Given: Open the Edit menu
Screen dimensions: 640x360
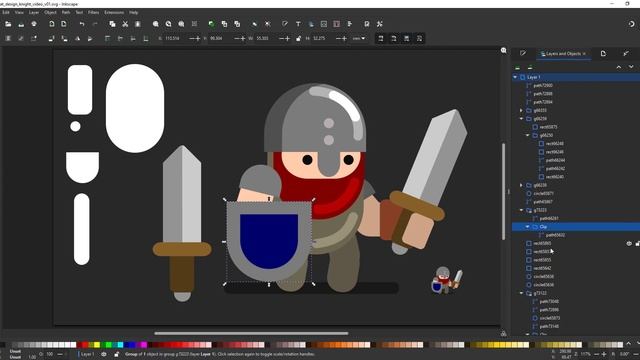Looking at the screenshot, I should point(6,13).
